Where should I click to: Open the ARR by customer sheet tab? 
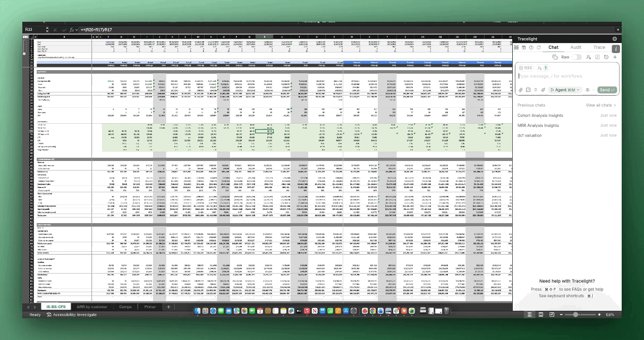92,307
